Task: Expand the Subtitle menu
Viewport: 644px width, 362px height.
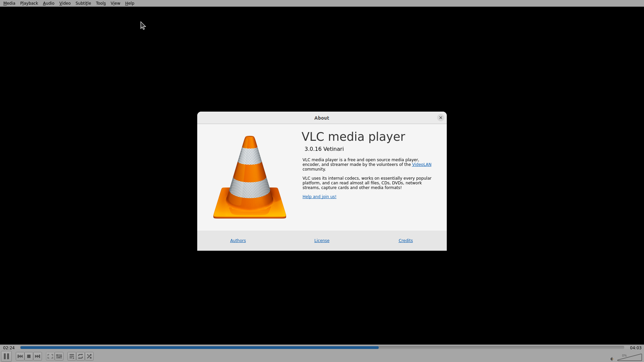Action: click(83, 3)
